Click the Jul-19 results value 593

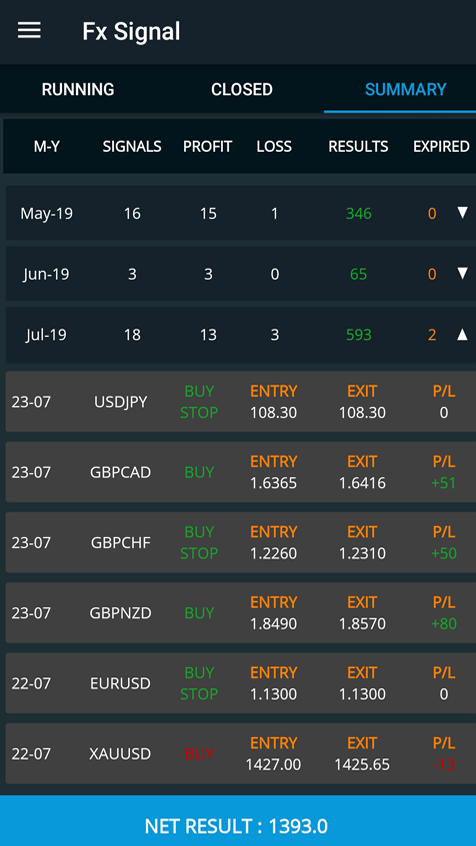click(x=359, y=335)
